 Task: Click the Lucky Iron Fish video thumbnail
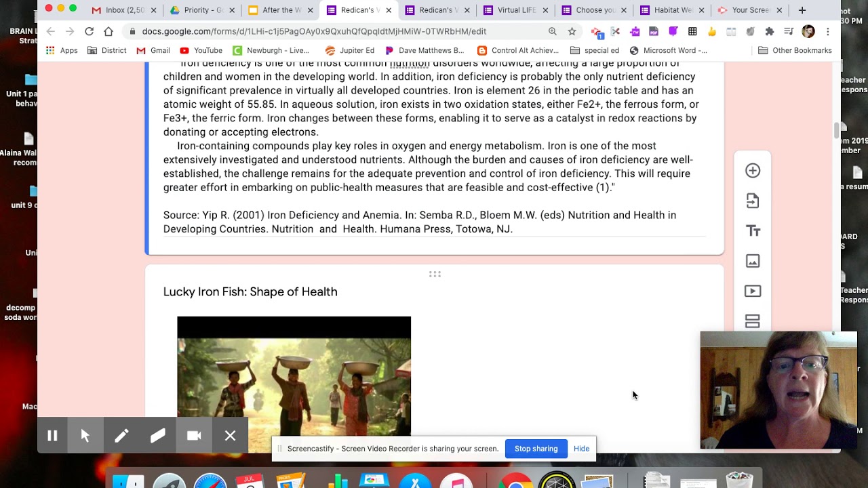coord(294,384)
